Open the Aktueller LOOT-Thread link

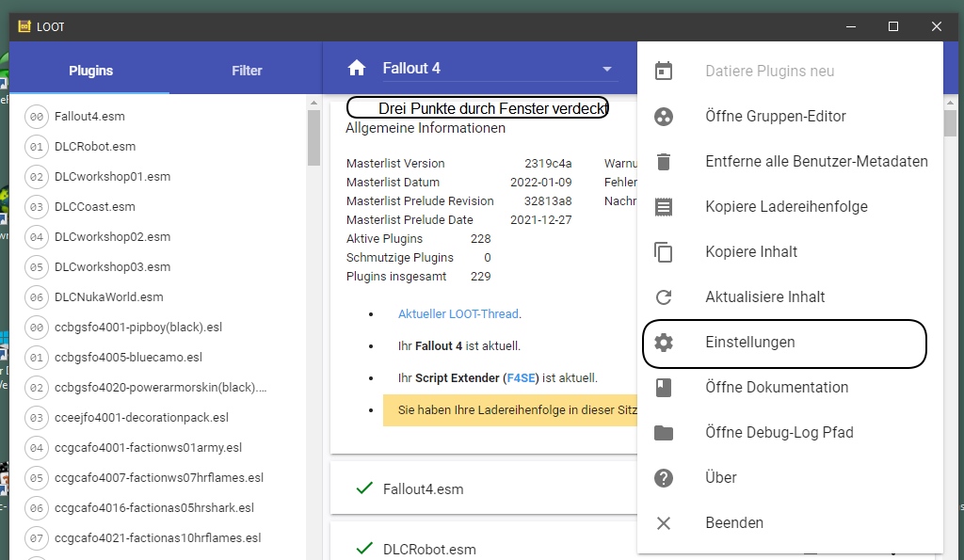pyautogui.click(x=458, y=314)
